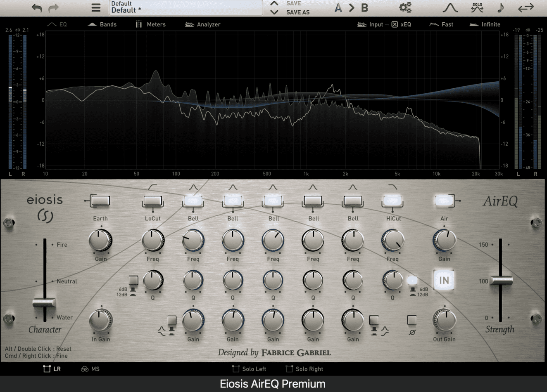Open the hamburger preset menu

tap(96, 8)
